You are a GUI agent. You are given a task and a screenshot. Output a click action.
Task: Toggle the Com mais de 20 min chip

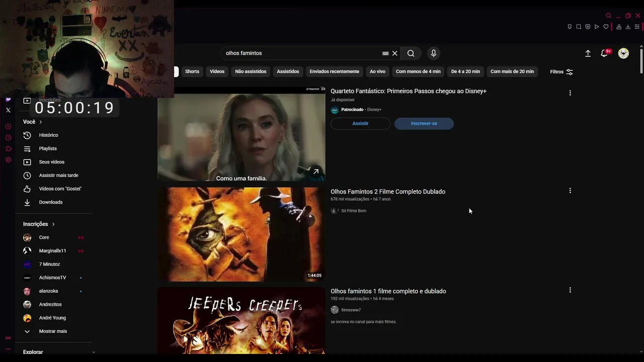512,71
